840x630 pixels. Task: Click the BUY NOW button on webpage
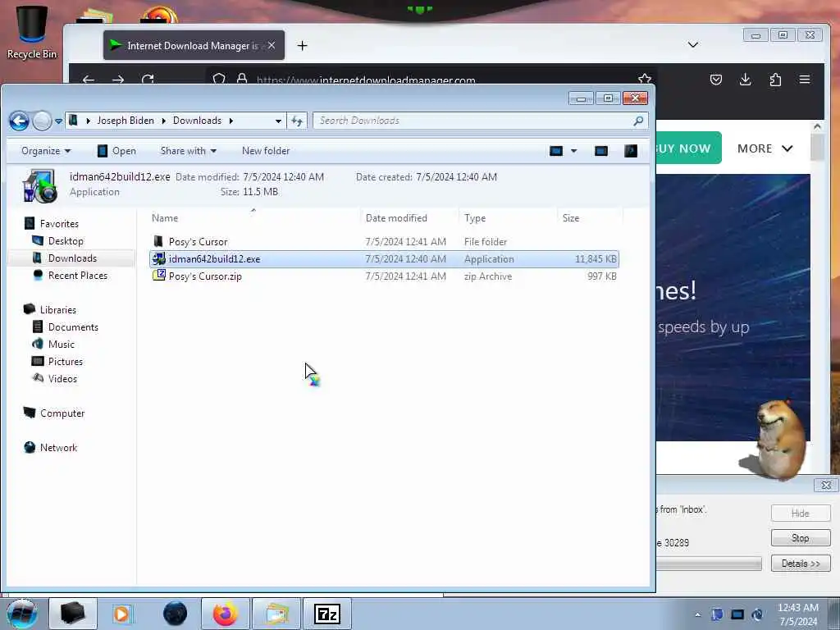[x=688, y=148]
